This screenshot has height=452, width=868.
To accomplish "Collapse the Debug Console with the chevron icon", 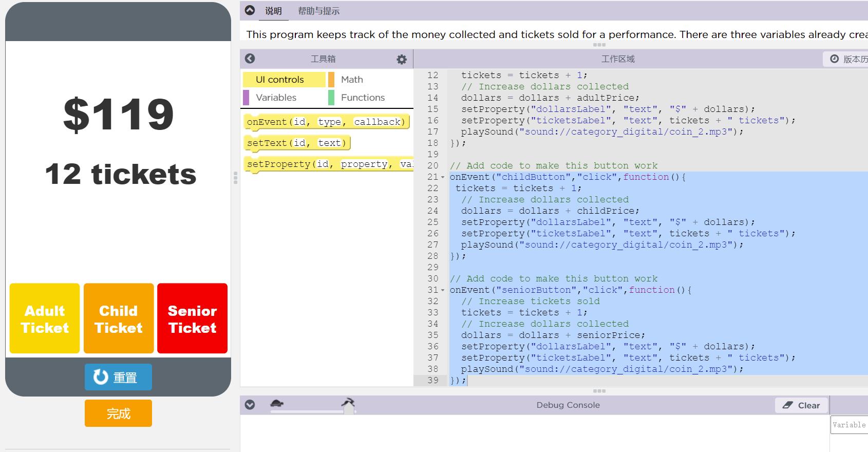I will pos(250,405).
